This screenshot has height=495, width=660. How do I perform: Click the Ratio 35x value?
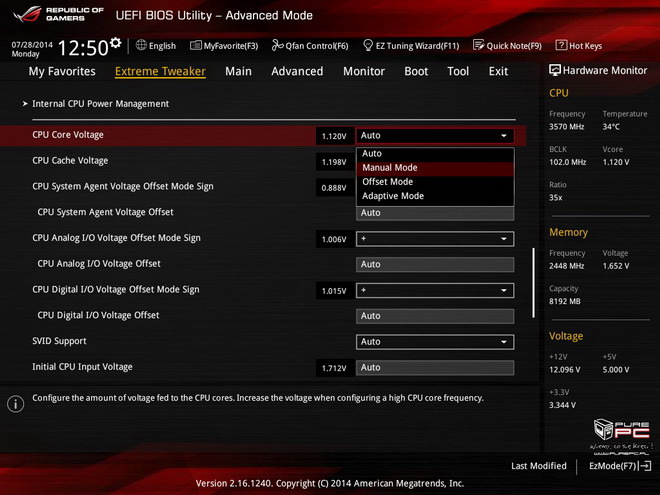pos(556,197)
